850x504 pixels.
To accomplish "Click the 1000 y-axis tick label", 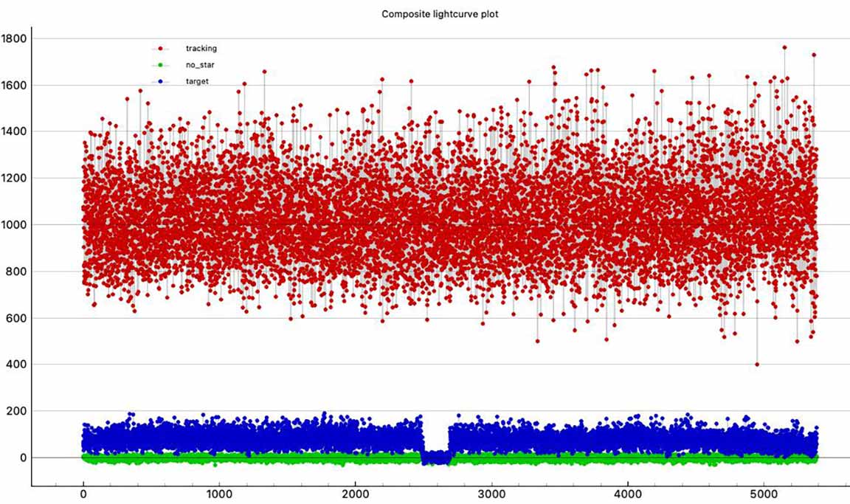I will click(14, 225).
